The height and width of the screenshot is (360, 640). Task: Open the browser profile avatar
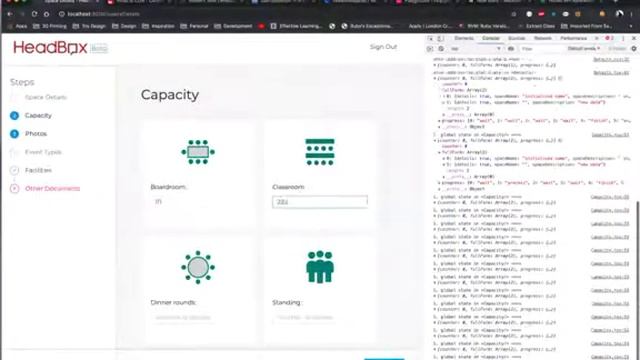(x=620, y=14)
